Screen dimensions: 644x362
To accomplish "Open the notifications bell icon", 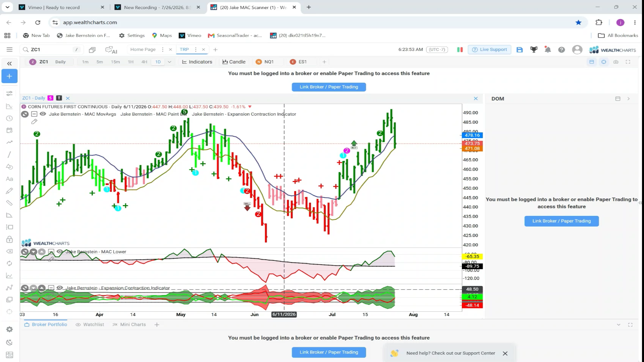I will click(547, 50).
